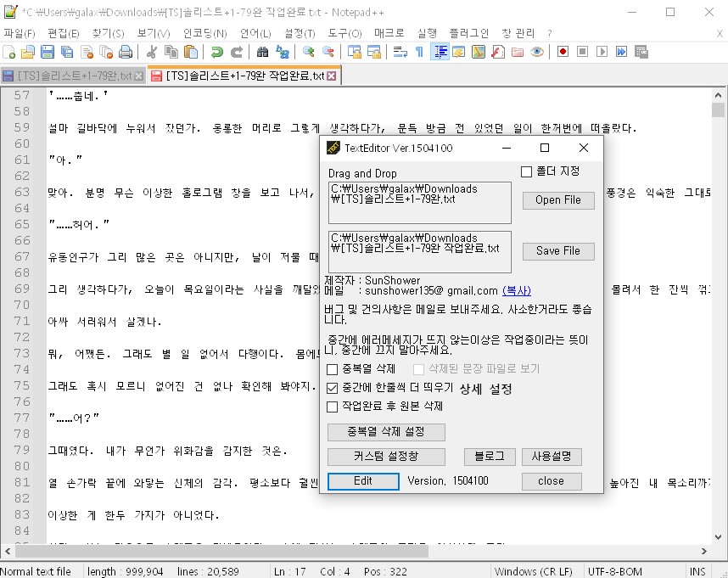Screen dimensions: 728x578
Task: Open the 매크로 menu
Action: (x=389, y=33)
